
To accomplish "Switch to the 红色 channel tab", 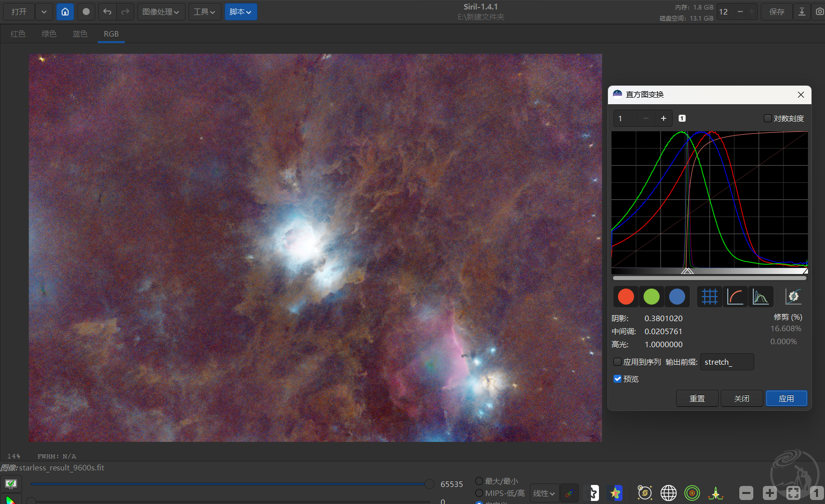I will click(18, 34).
